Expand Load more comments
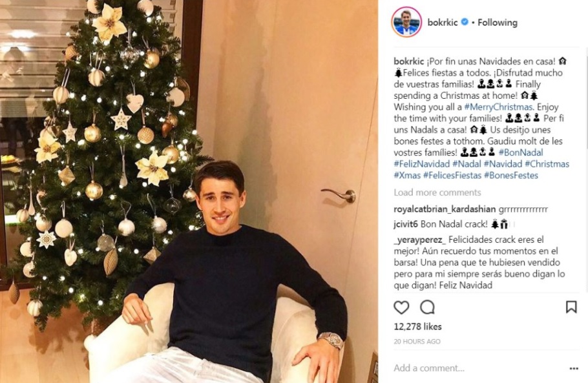 click(437, 192)
